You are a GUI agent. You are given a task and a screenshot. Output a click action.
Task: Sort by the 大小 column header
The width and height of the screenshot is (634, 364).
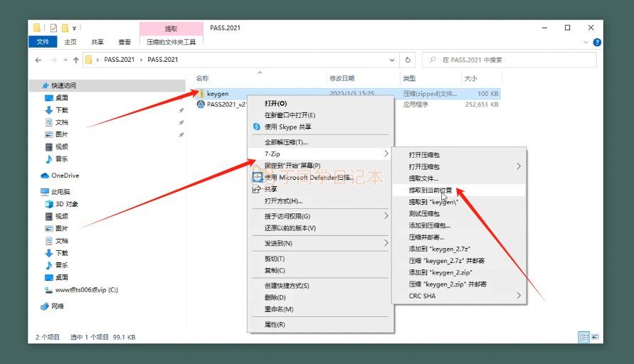pyautogui.click(x=481, y=78)
